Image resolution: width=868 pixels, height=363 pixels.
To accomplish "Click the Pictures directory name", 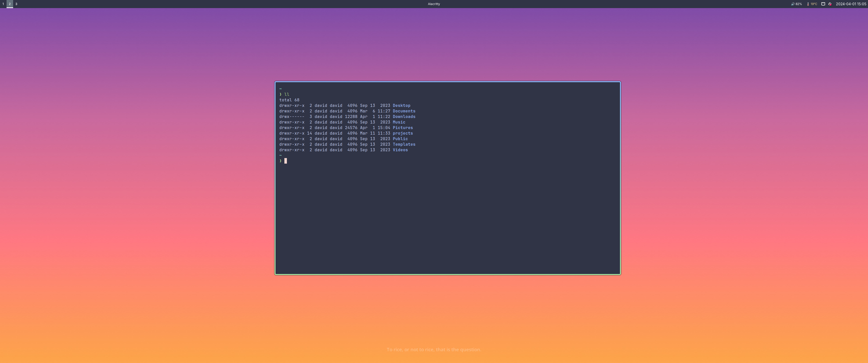I will 403,128.
